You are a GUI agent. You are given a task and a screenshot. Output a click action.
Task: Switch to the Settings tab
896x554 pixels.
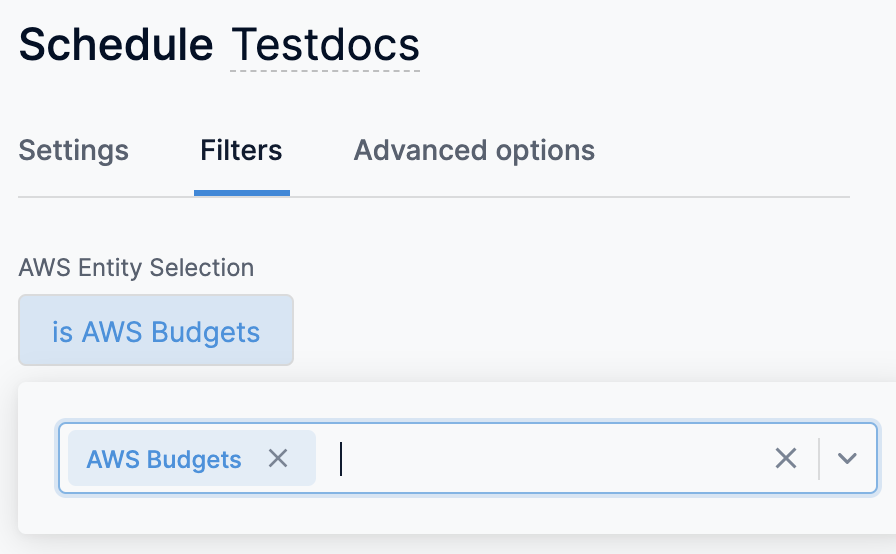[x=74, y=151]
